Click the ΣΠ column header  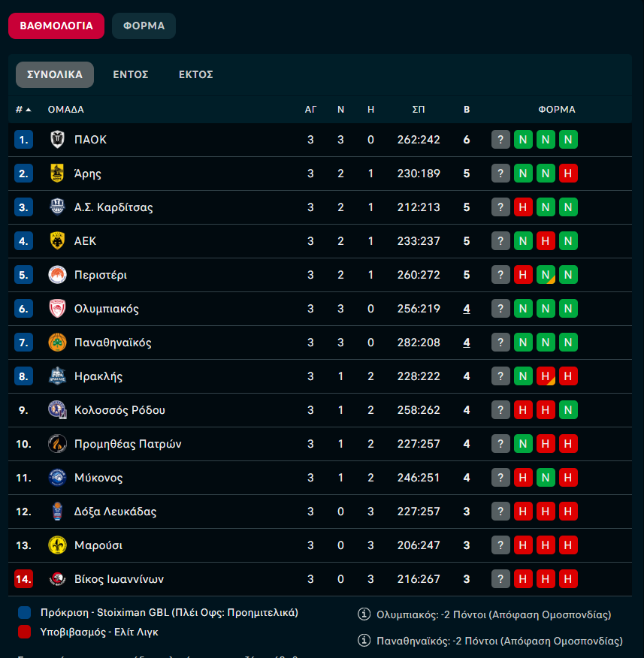419,110
